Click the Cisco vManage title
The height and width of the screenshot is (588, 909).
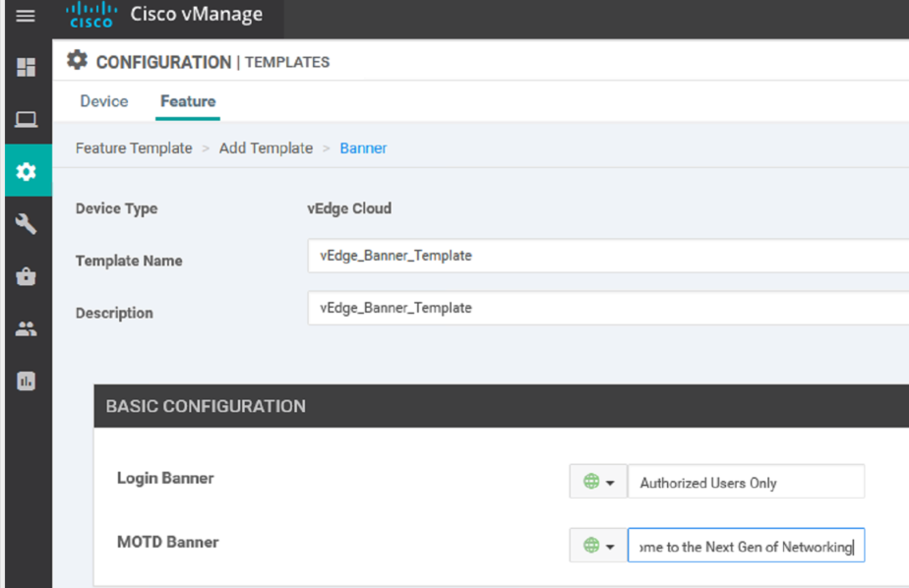[x=197, y=14]
